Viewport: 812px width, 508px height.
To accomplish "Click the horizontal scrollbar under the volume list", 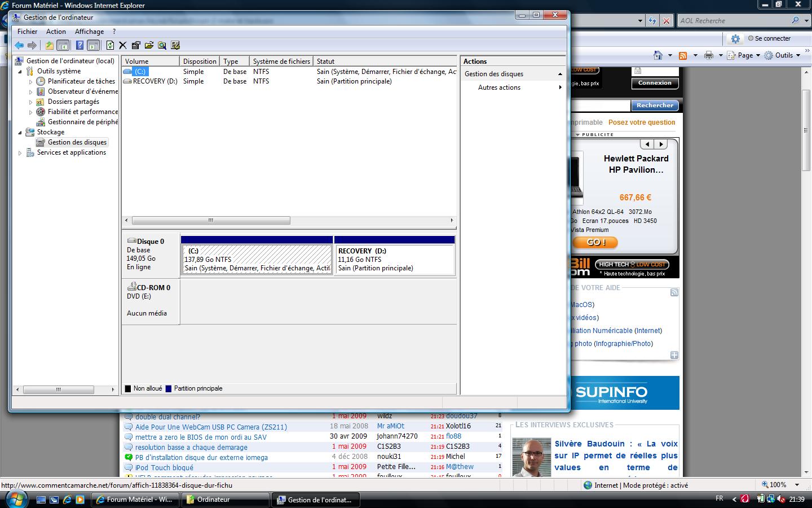I will pos(210,221).
